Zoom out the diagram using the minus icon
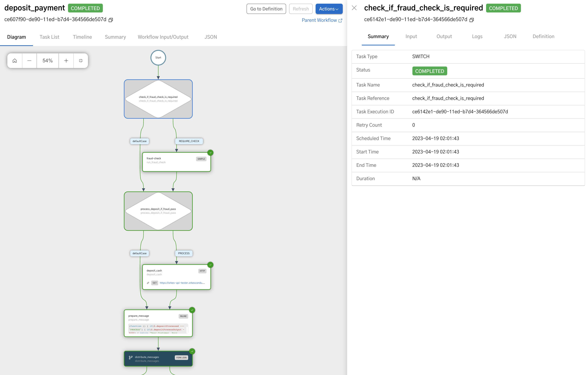 (x=29, y=60)
